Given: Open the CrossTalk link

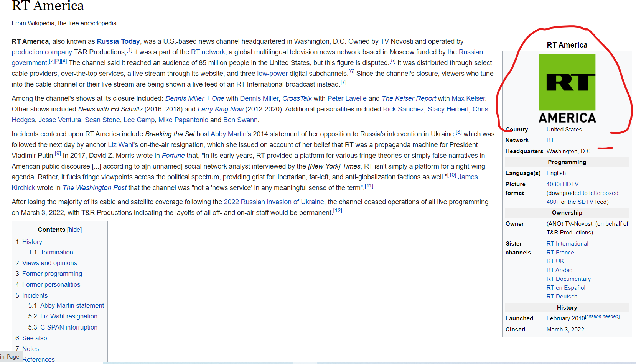Looking at the screenshot, I should point(297,98).
